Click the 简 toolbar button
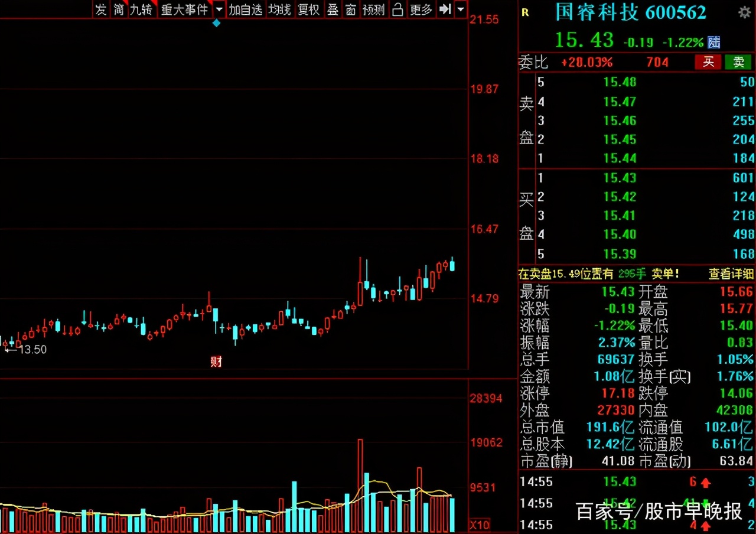The image size is (756, 534). coord(119,9)
